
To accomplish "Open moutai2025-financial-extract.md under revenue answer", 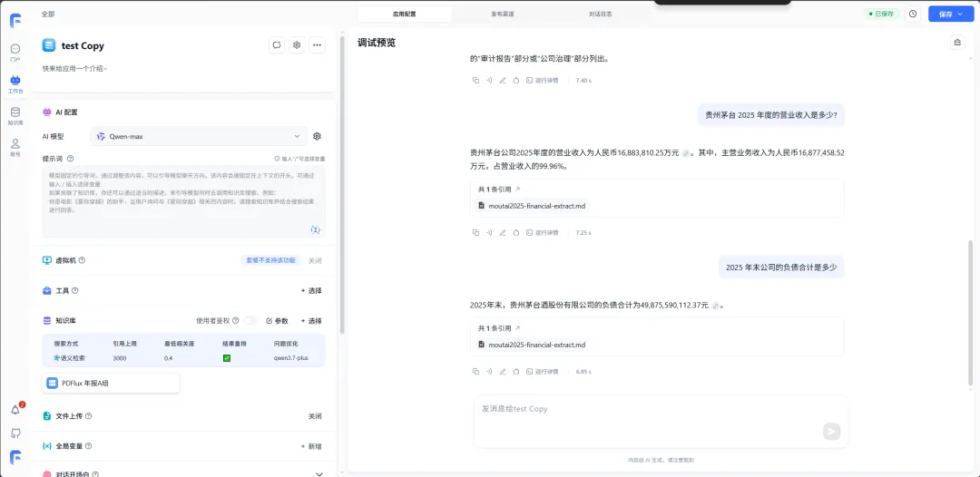I will [x=533, y=206].
